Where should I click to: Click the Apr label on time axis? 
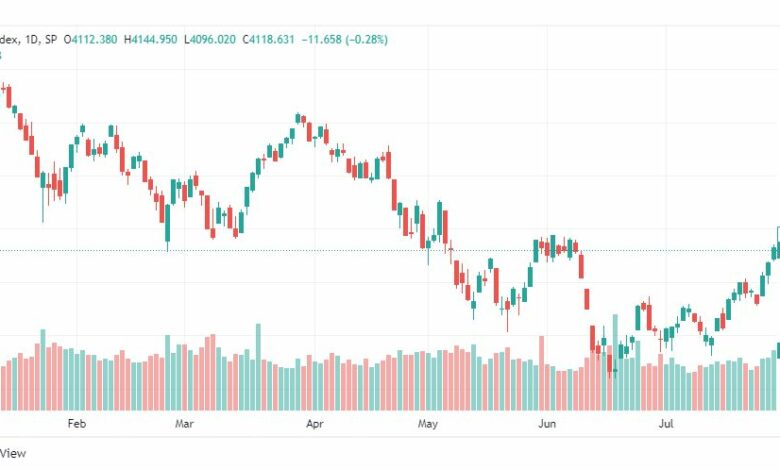[314, 424]
